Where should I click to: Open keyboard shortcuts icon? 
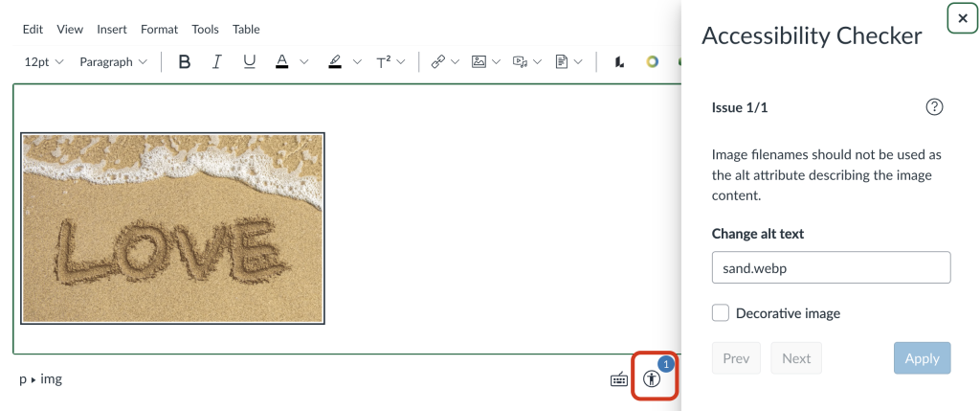point(619,379)
